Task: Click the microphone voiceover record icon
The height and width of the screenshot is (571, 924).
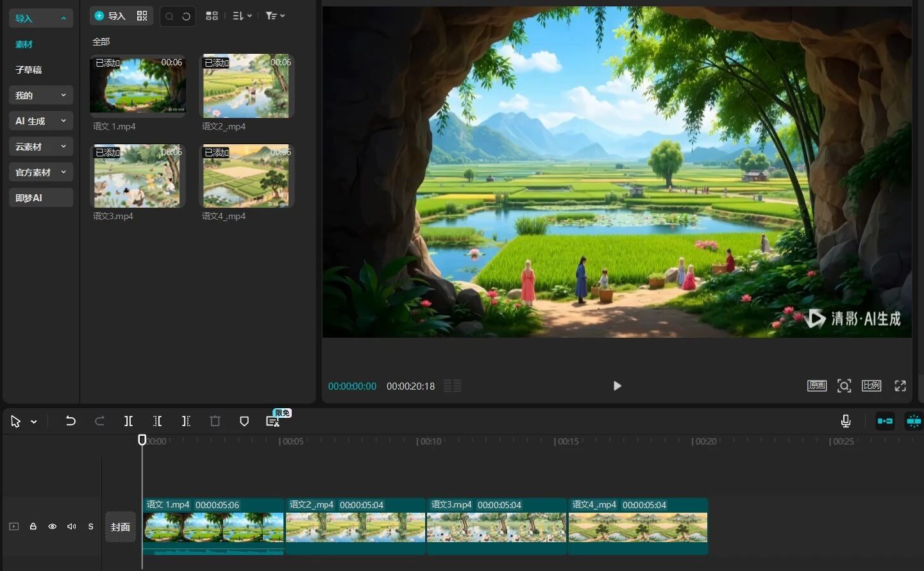Action: pyautogui.click(x=846, y=421)
